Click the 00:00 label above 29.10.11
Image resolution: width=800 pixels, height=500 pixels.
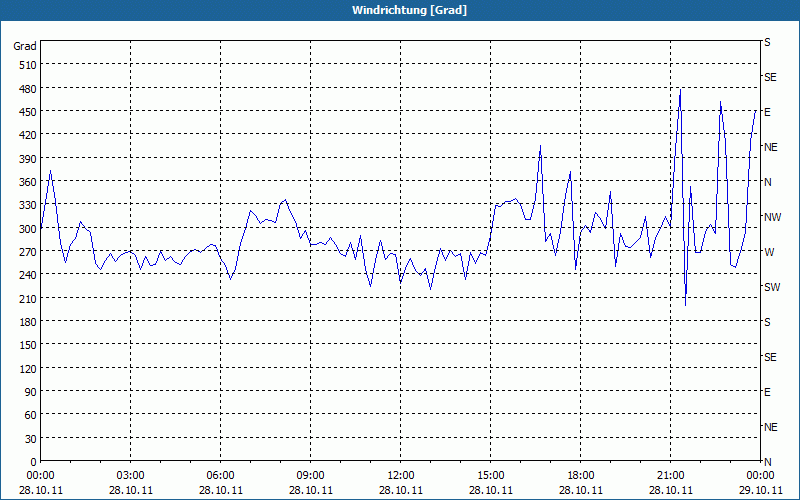click(x=761, y=476)
